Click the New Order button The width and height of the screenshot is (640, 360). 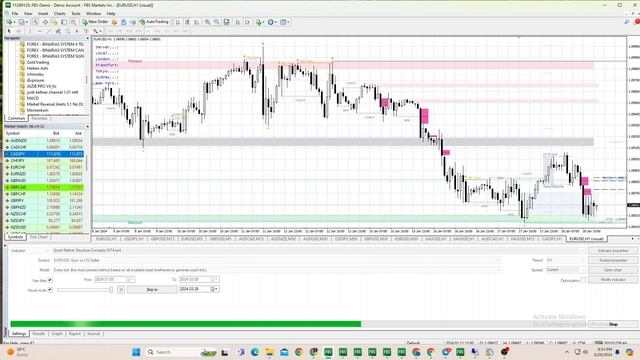pos(95,22)
